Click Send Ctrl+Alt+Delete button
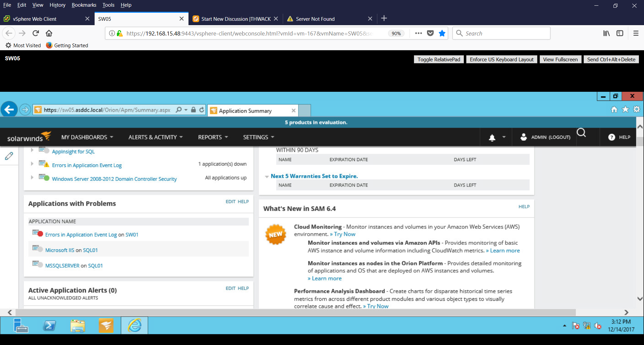This screenshot has width=644, height=345. 611,59
